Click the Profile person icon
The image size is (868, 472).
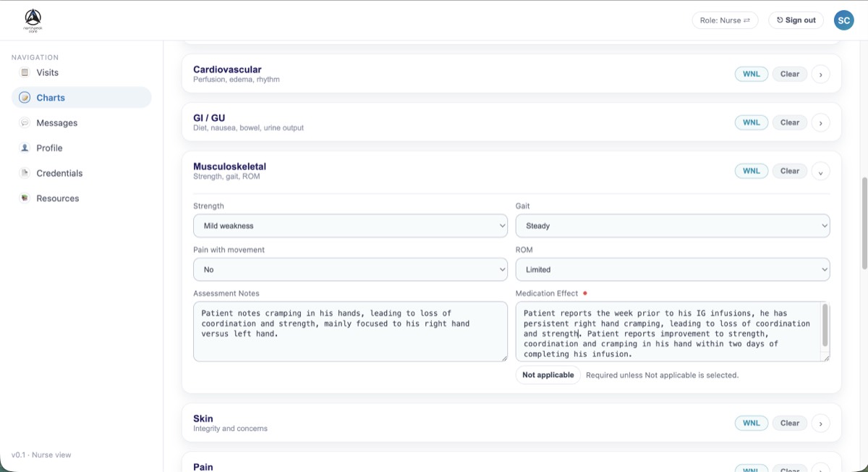(x=25, y=148)
